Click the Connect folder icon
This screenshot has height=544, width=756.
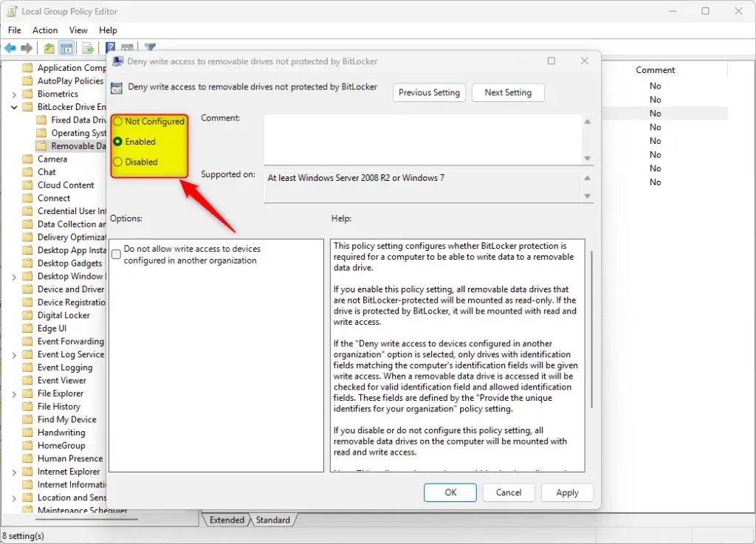tap(28, 198)
